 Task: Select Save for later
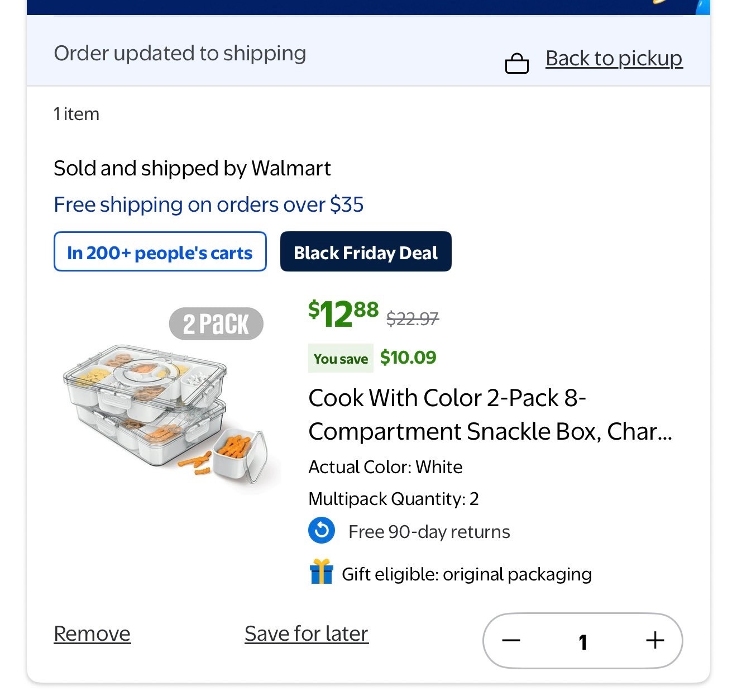[x=307, y=634]
